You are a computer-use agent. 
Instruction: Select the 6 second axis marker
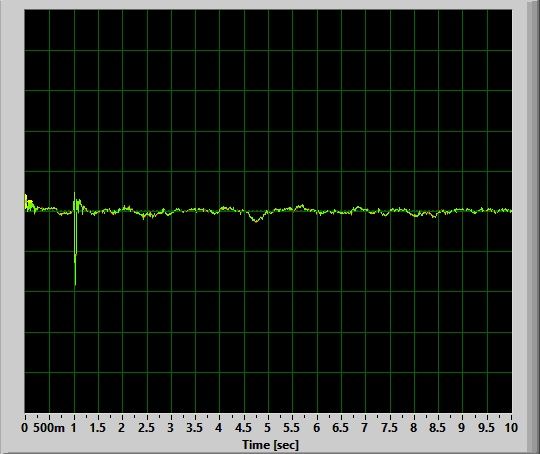click(x=316, y=428)
